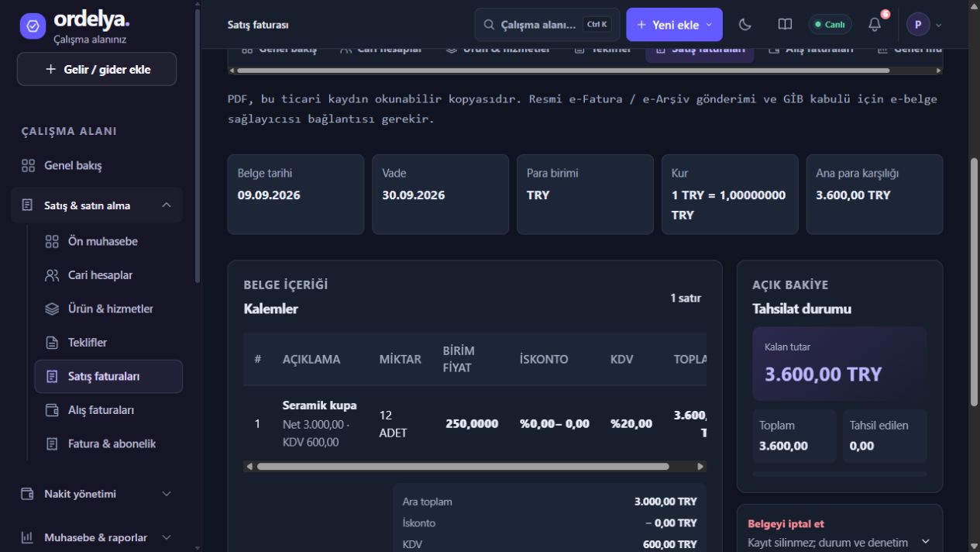Click the unit price 250,0000 cell
The image size is (980, 552).
tap(472, 424)
